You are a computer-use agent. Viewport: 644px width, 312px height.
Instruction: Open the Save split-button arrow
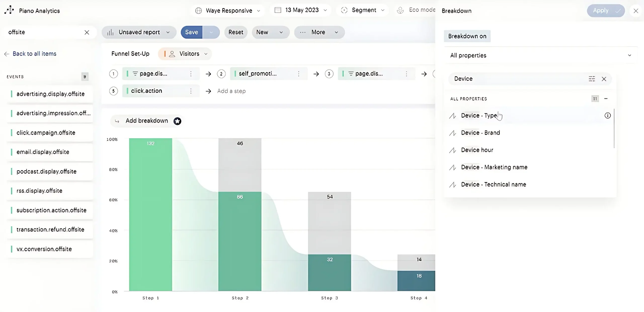coord(211,32)
